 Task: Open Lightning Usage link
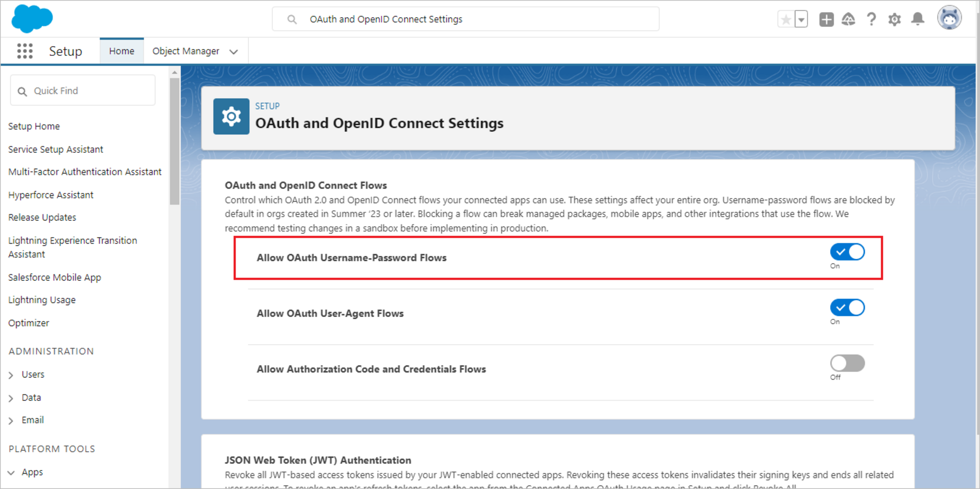pos(42,300)
